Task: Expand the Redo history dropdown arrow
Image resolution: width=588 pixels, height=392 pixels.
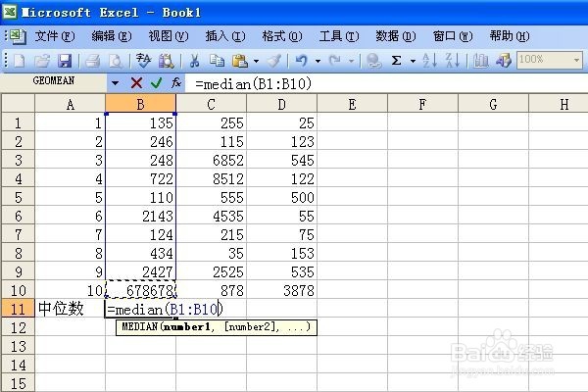Action: pos(351,61)
